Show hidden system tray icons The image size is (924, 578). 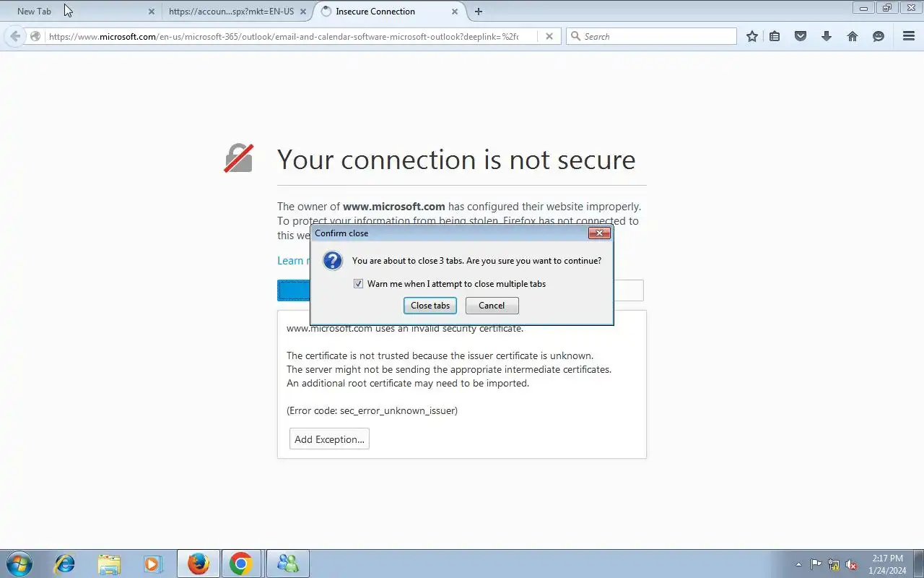pos(798,564)
